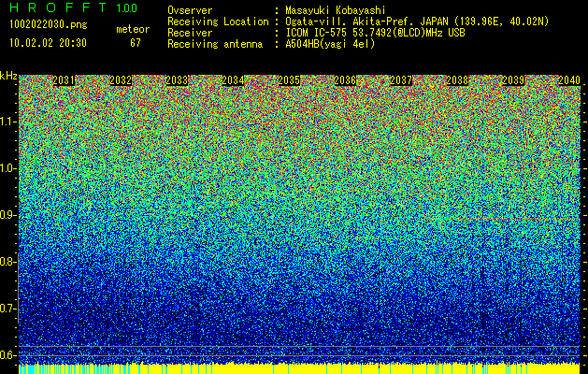This screenshot has width=588, height=374.
Task: Click the 2033 time marker
Action: point(177,80)
